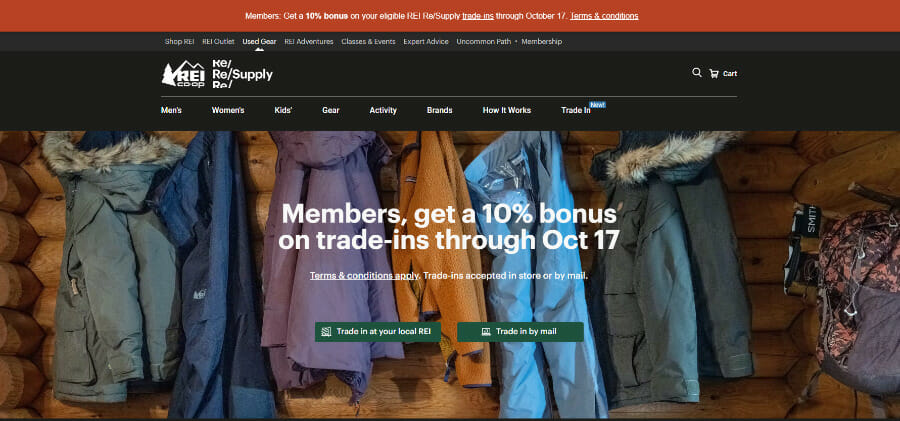This screenshot has width=900, height=421.
Task: Expand the Gear navigation menu
Action: coord(331,110)
